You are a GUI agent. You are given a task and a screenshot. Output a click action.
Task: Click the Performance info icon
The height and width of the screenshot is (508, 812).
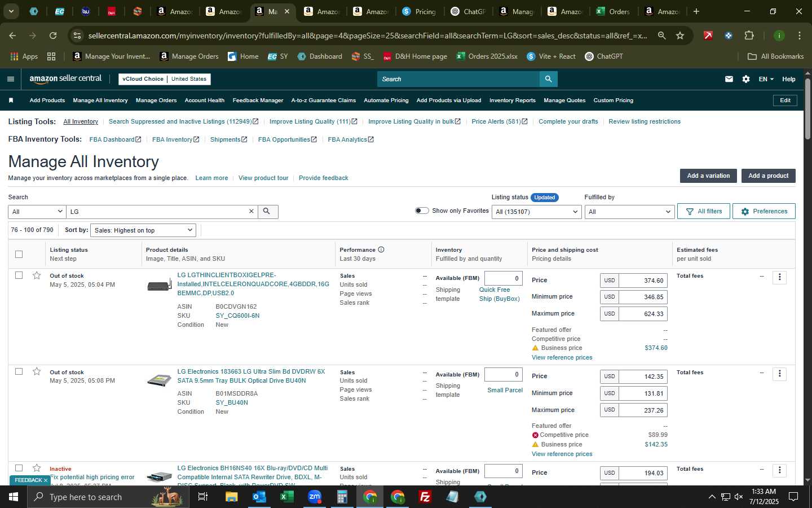tap(381, 249)
